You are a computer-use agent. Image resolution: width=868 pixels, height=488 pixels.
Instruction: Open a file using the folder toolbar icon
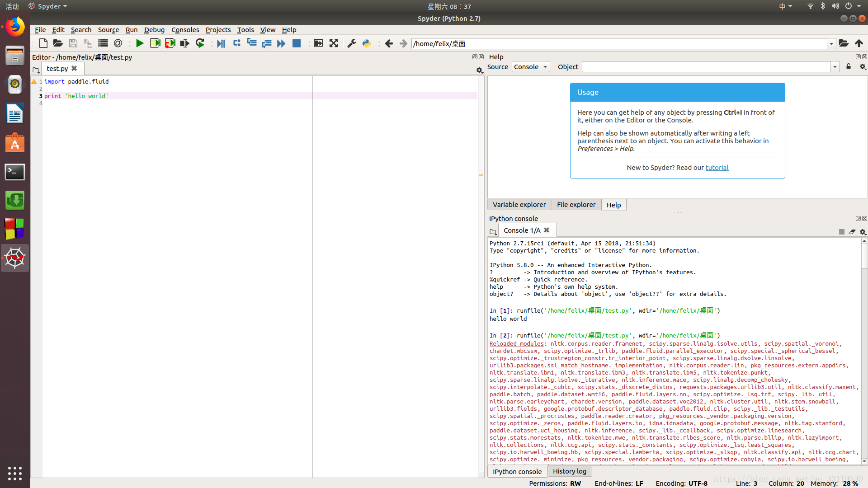(58, 43)
